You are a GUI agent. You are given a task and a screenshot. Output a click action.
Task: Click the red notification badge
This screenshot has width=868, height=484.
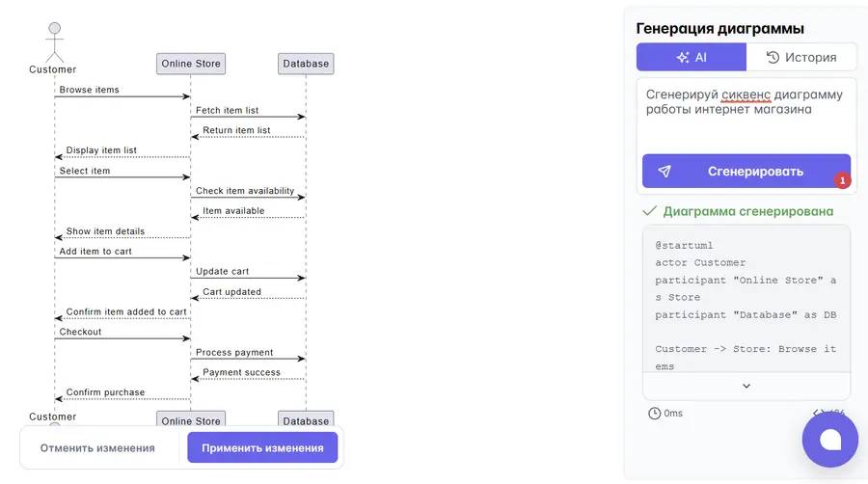click(842, 180)
